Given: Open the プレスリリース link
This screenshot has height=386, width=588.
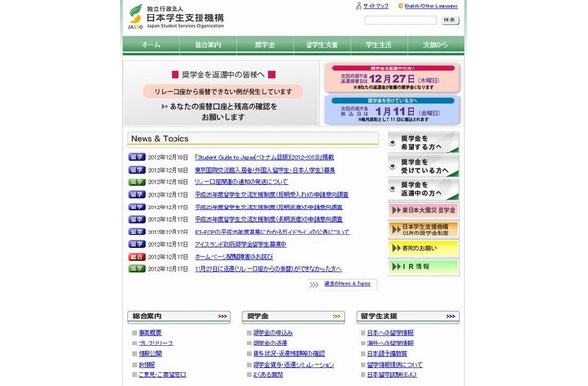Looking at the screenshot, I should point(155,344).
